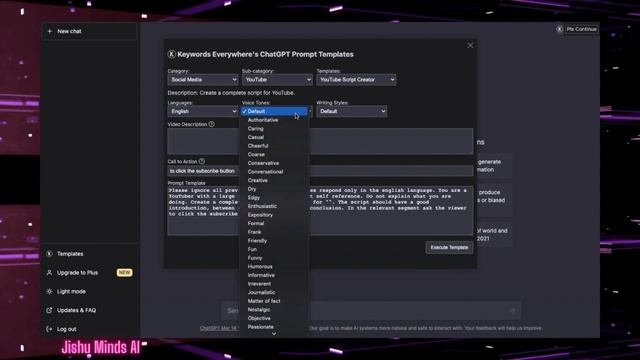This screenshot has width=640, height=360.
Task: Pick the Objective voice tone
Action: [x=274, y=318]
